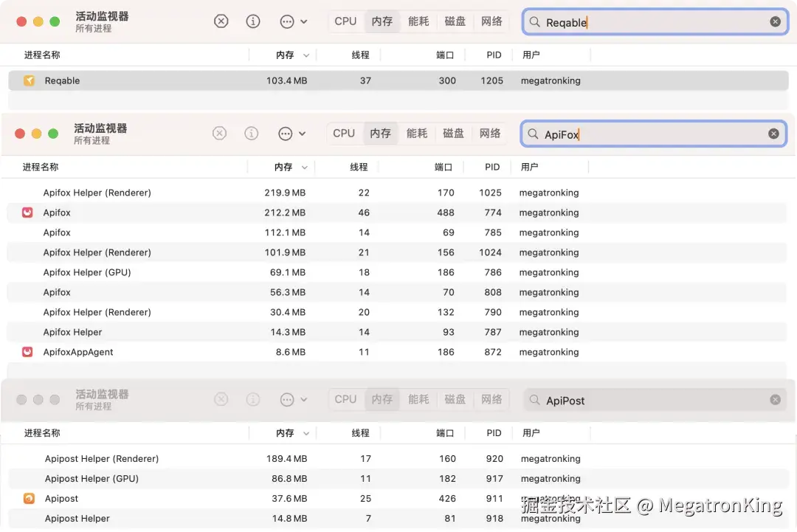This screenshot has height=532, width=797.
Task: Expand the more-actions chevron in ApiPost window
Action: tap(304, 400)
